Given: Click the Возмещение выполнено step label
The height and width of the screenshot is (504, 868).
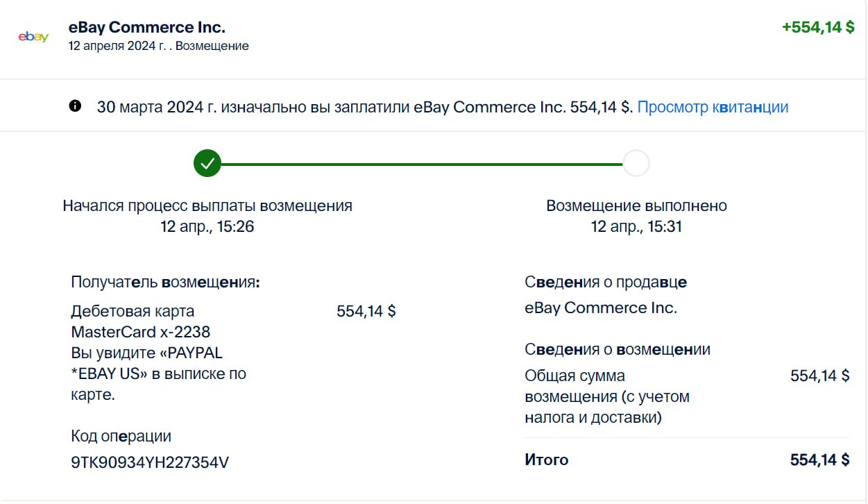Looking at the screenshot, I should (636, 205).
